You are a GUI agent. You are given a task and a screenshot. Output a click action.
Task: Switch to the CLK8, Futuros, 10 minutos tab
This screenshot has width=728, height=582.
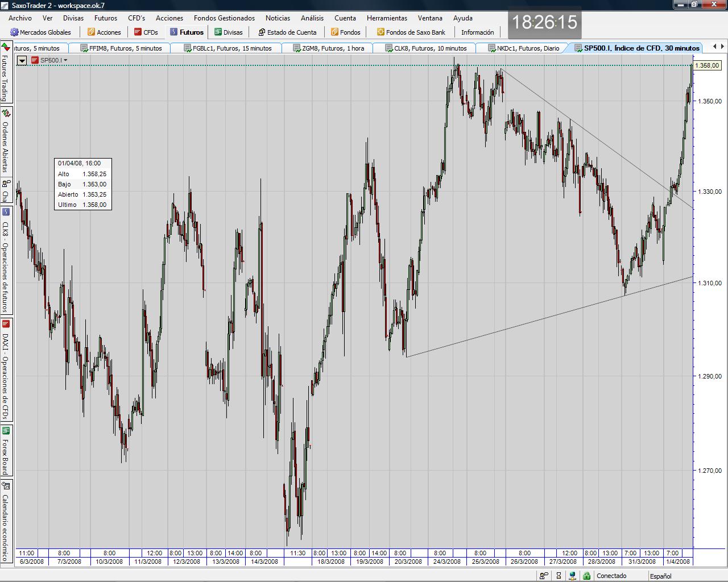[425, 48]
